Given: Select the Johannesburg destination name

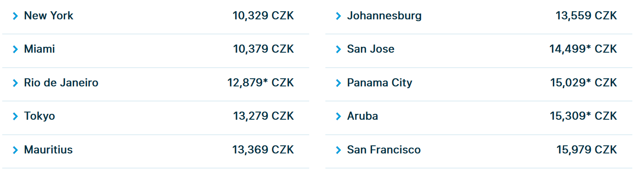Looking at the screenshot, I should pyautogui.click(x=384, y=16).
